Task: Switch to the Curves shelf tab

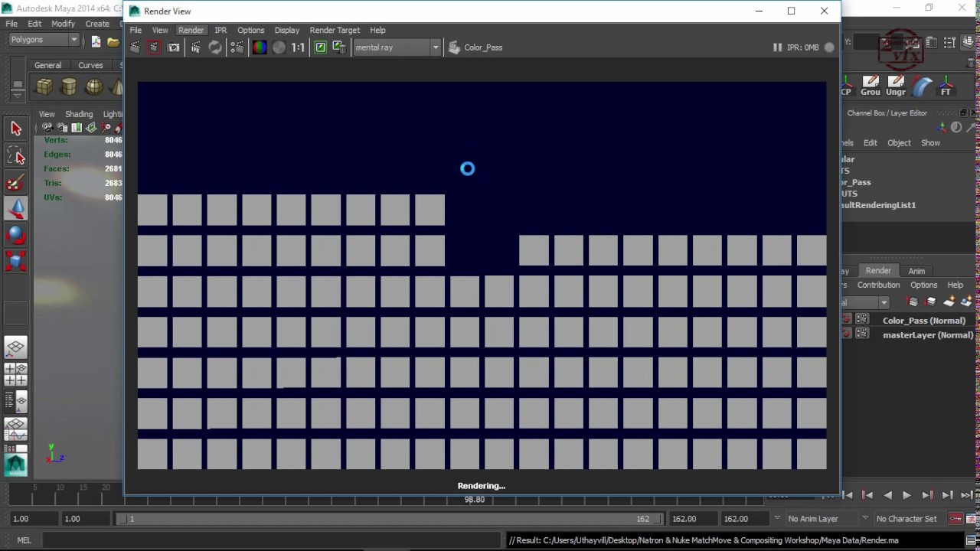Action: [90, 65]
